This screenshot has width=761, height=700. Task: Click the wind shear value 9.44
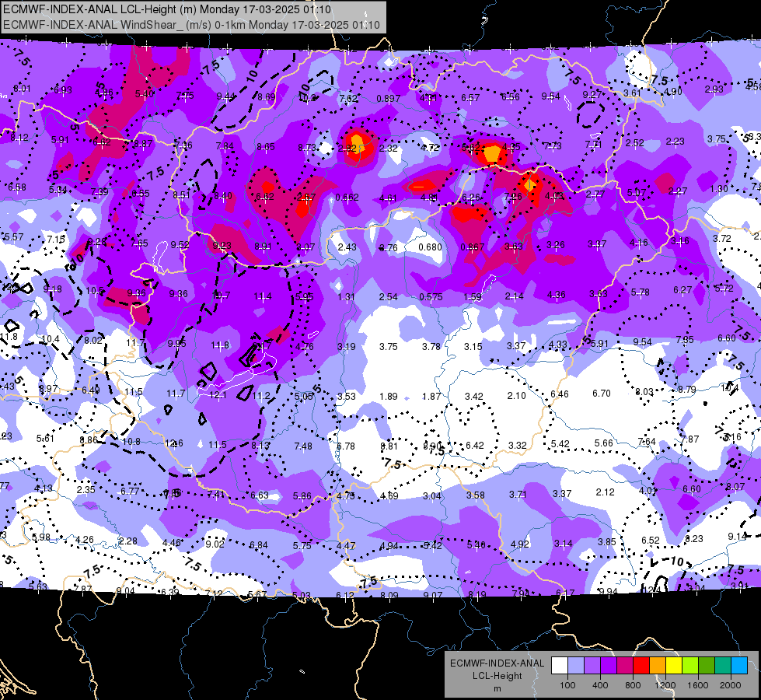pos(225,96)
